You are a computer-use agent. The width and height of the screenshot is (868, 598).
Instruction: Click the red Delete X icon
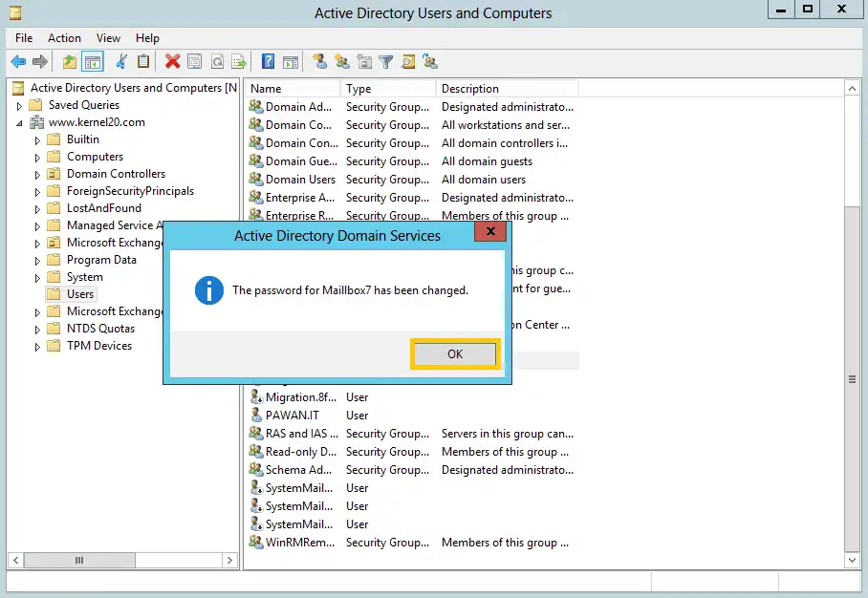click(x=173, y=61)
